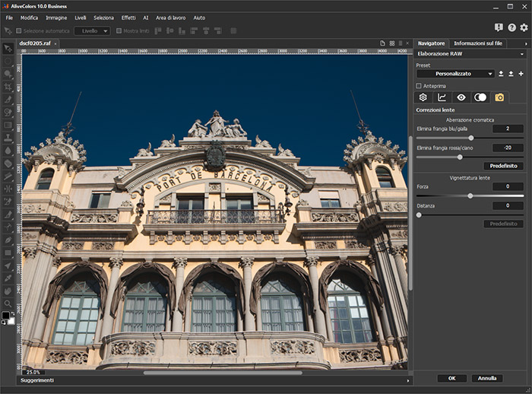This screenshot has height=394, width=532.
Task: Select the Hand pan tool
Action: pyautogui.click(x=8, y=290)
